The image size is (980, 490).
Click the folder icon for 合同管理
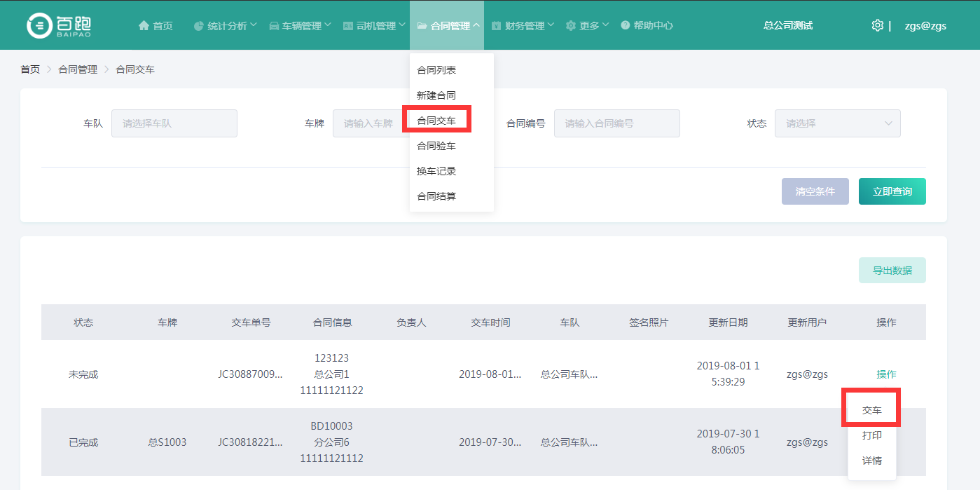coord(422,26)
